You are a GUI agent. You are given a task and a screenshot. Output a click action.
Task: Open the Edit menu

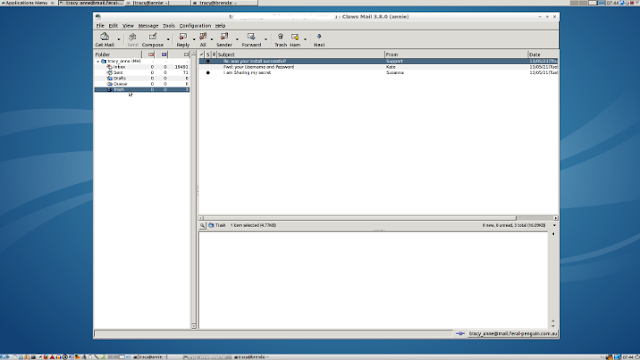tap(113, 26)
